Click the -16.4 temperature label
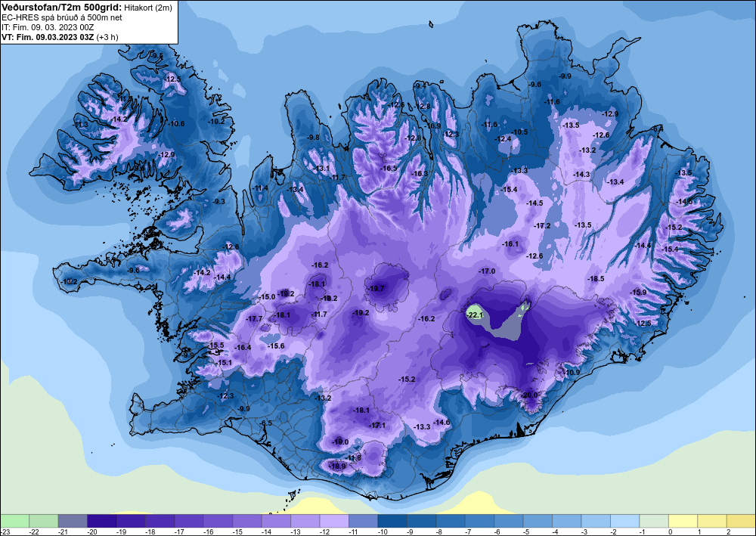This screenshot has width=756, height=536. (243, 348)
